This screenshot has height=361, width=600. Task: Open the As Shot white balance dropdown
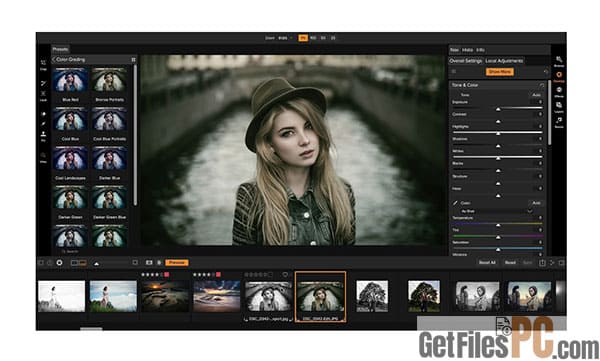point(496,211)
